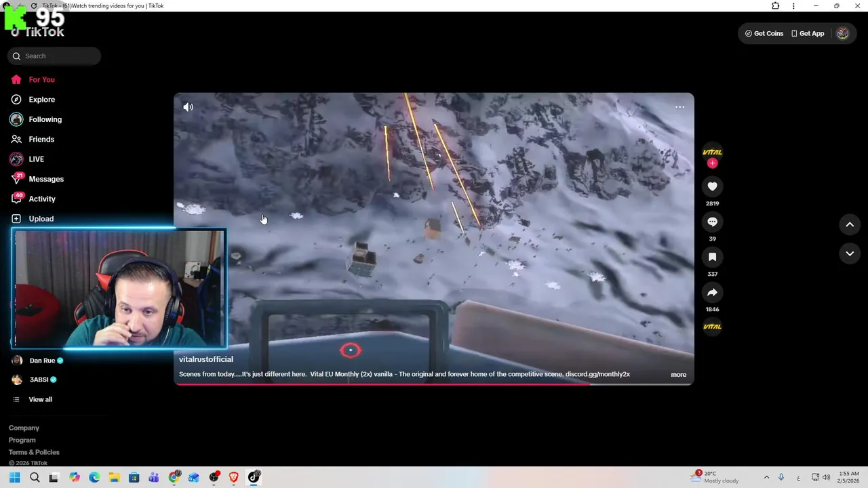Expand the Program footer section

pos(22,441)
